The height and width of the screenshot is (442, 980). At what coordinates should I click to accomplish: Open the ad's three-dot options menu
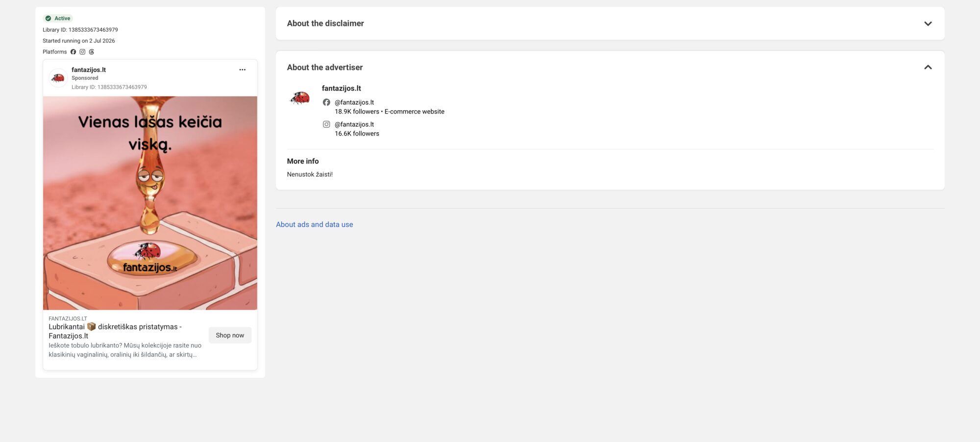(242, 70)
